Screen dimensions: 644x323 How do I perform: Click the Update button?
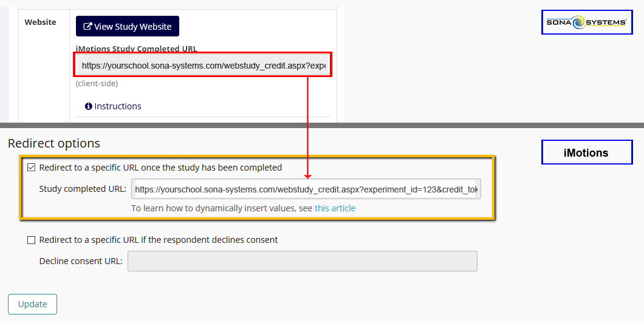click(x=32, y=304)
